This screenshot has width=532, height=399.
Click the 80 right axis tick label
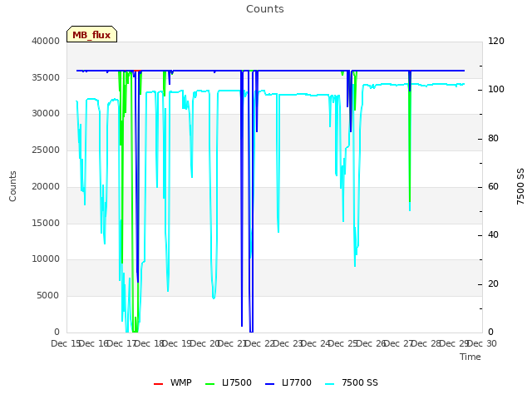(x=493, y=139)
